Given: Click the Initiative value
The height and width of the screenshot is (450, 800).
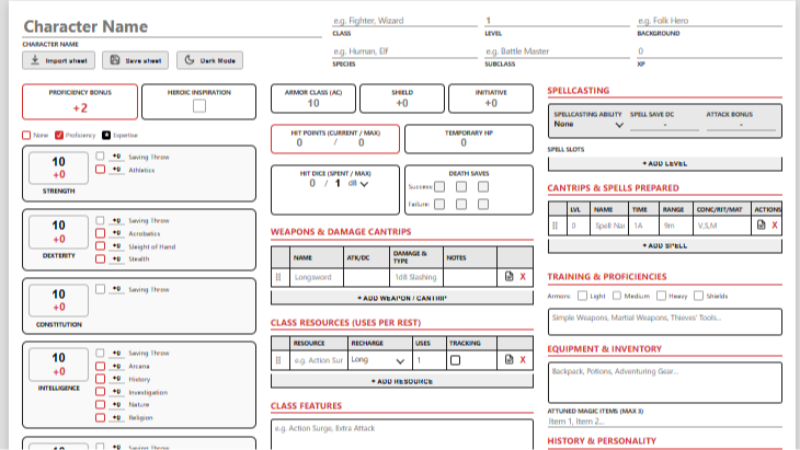Looking at the screenshot, I should (x=491, y=104).
